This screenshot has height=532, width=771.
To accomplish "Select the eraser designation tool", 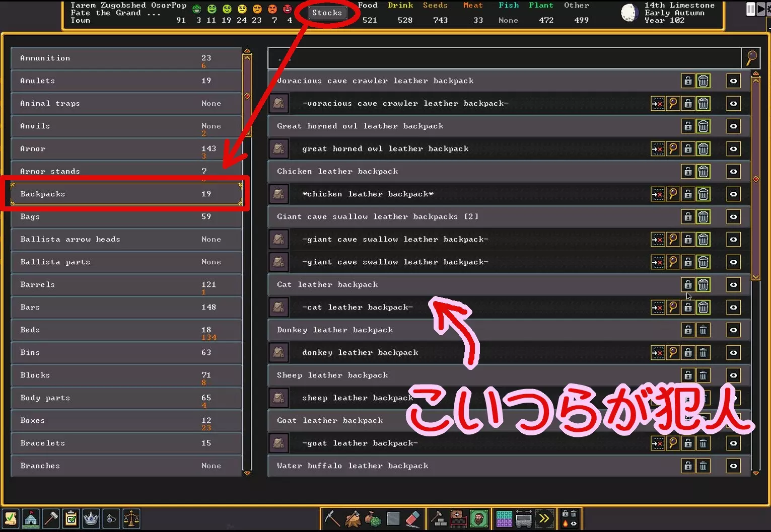I will click(413, 518).
